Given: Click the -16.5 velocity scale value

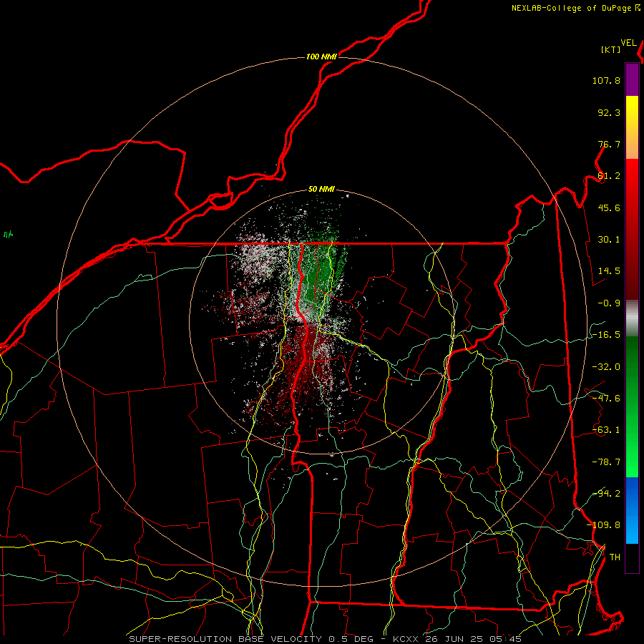Looking at the screenshot, I should click(606, 335).
